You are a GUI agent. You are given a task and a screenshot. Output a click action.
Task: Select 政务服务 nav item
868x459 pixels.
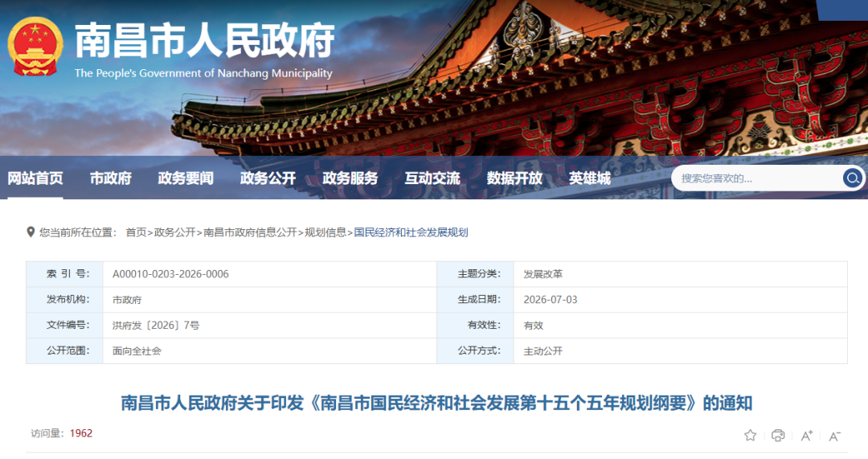click(350, 178)
